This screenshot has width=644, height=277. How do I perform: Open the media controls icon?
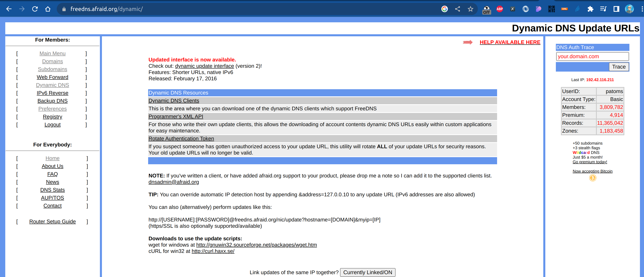[x=603, y=9]
